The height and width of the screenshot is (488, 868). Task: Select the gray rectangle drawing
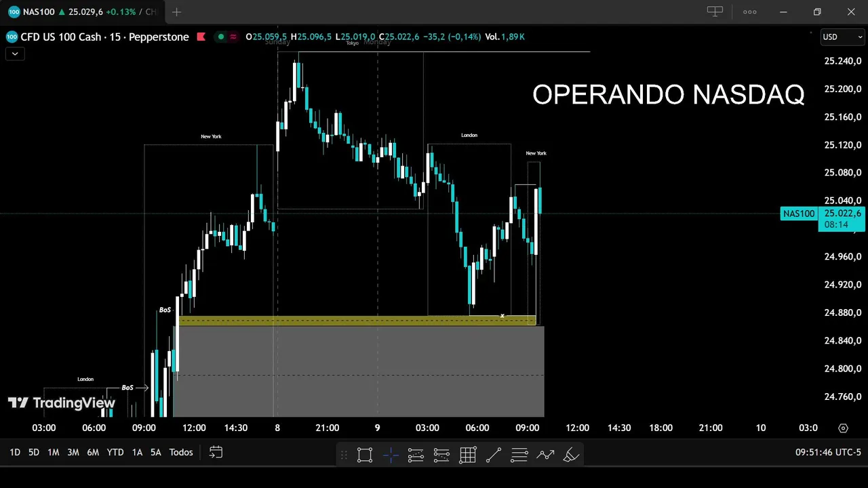click(x=359, y=371)
